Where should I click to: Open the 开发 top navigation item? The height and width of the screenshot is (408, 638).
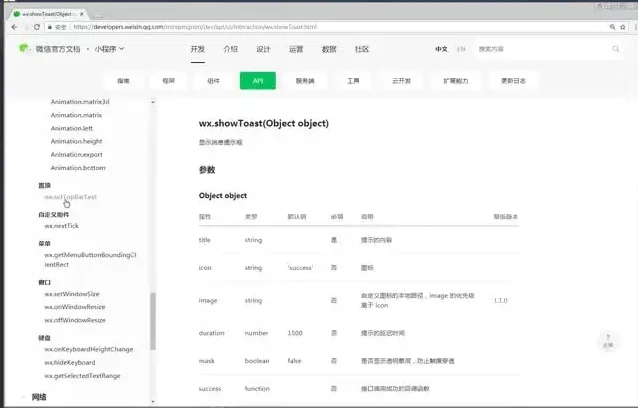(198, 49)
